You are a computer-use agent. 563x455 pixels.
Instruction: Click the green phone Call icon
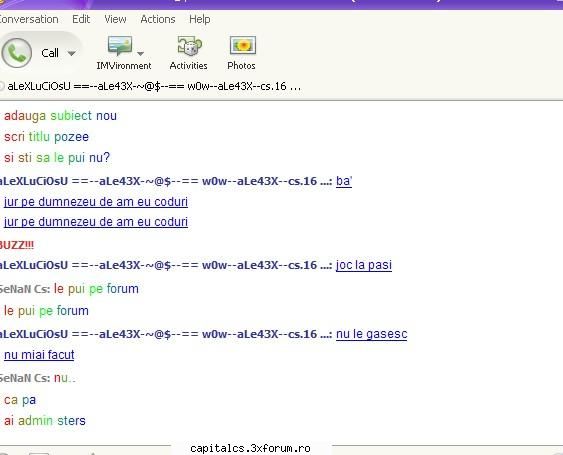[17, 53]
